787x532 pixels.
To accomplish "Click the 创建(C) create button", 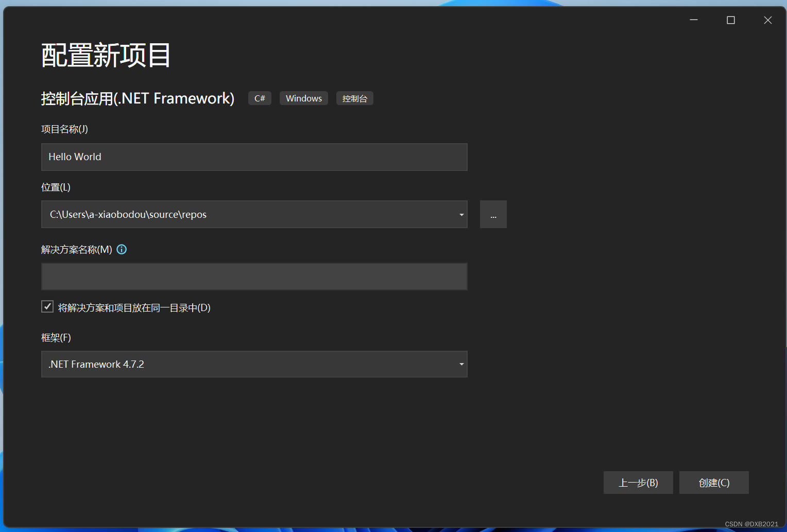I will click(x=714, y=483).
